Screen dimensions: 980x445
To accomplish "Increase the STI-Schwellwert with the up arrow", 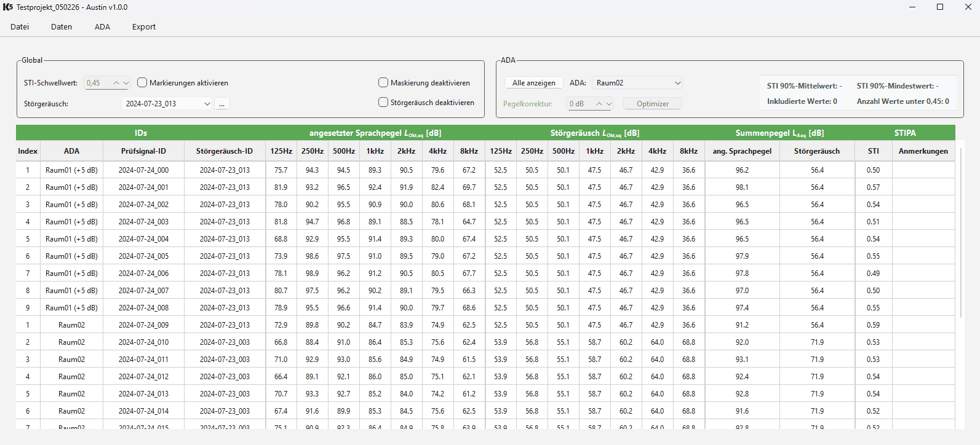I will pos(116,83).
